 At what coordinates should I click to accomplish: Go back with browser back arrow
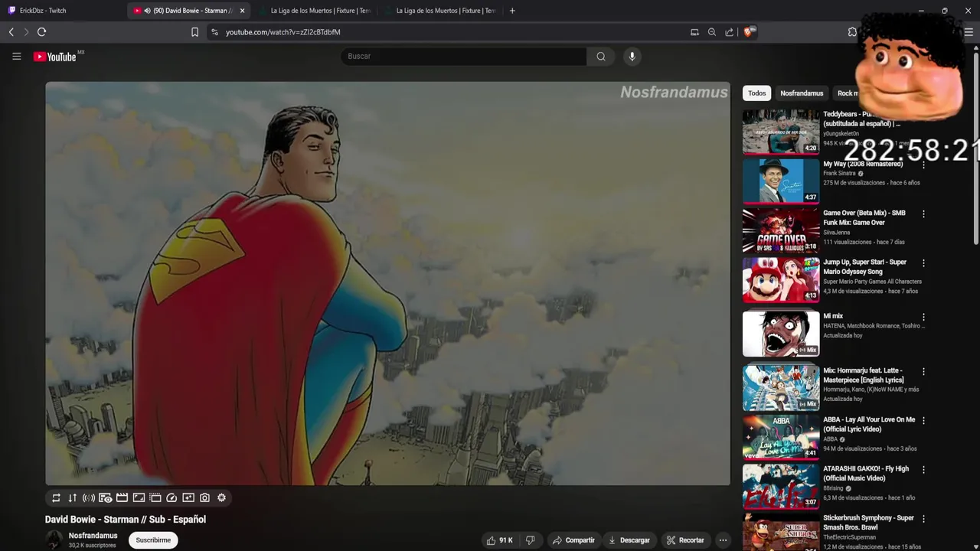pos(11,32)
